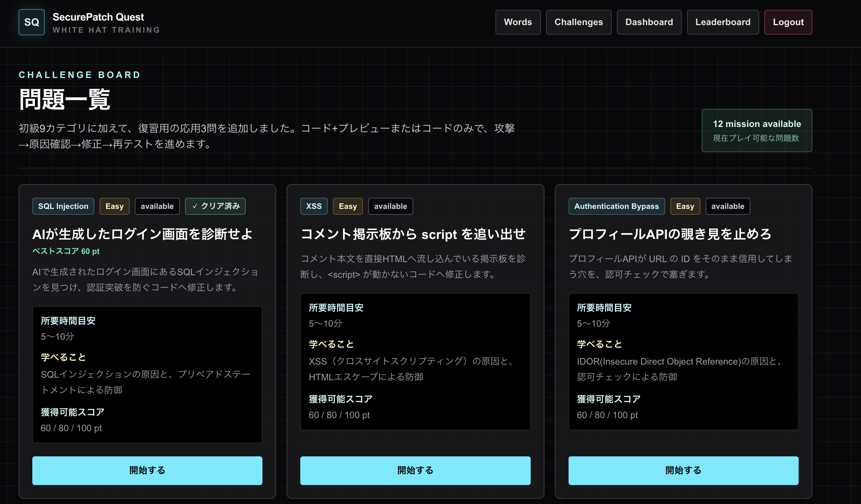This screenshot has width=861, height=504.
Task: View the Leaderboard page
Action: tap(723, 22)
